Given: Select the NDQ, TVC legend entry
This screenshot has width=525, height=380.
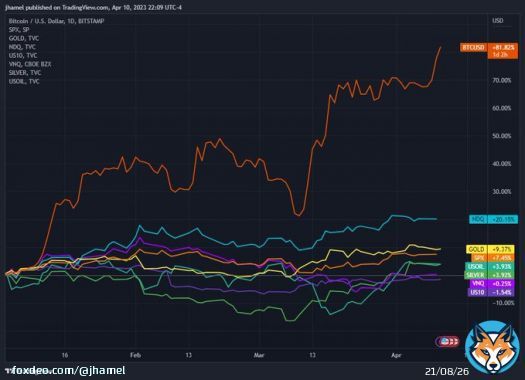Looking at the screenshot, I should [x=22, y=47].
